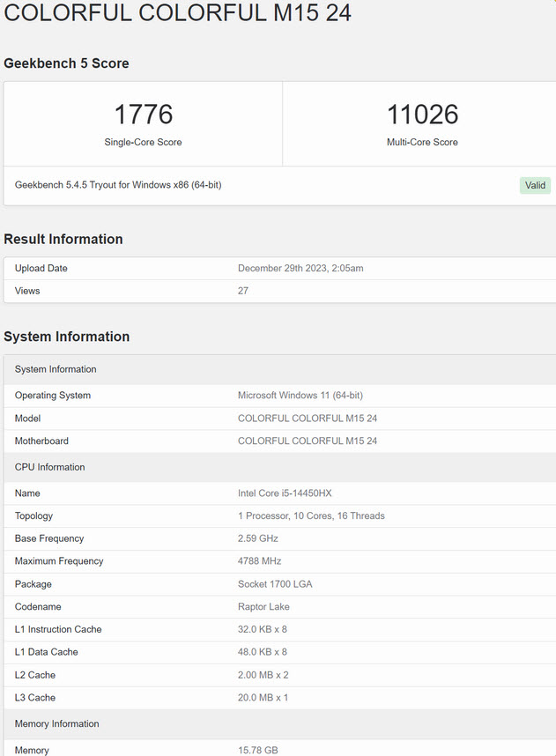This screenshot has height=756, width=556.
Task: Select the 4788 MHz value
Action: tap(259, 561)
